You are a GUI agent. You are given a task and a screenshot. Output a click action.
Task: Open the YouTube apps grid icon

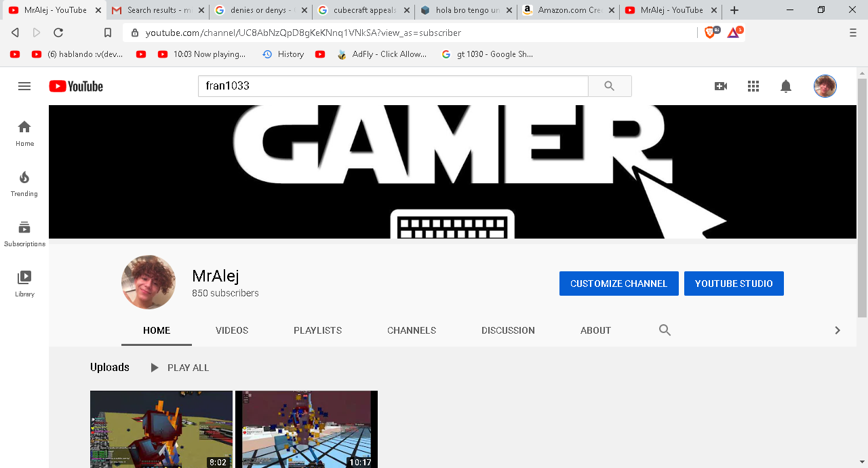tap(753, 86)
